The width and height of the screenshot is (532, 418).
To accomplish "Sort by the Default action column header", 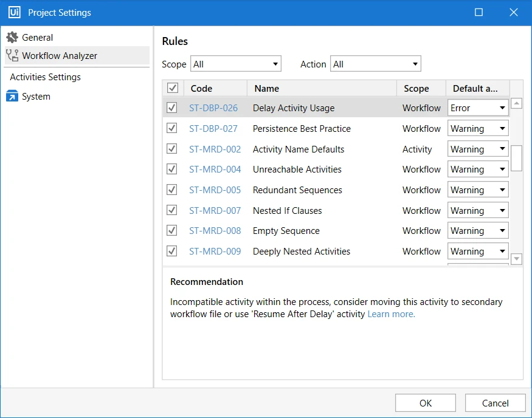I will (478, 88).
